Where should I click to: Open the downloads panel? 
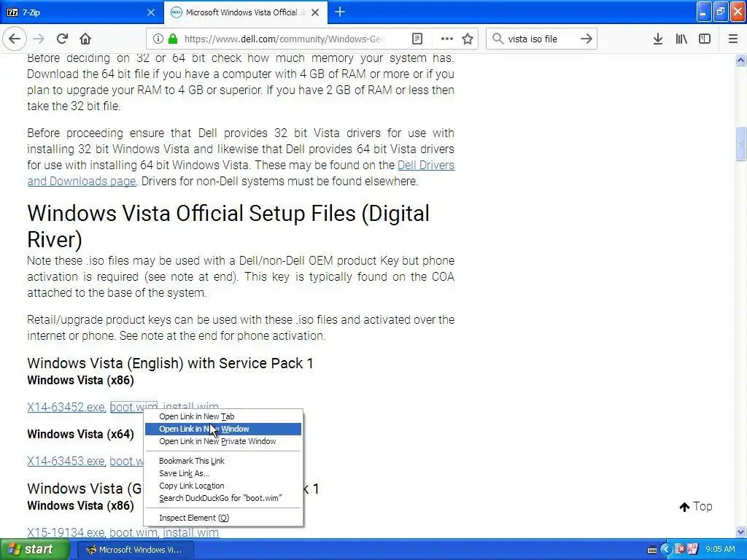pyautogui.click(x=658, y=39)
